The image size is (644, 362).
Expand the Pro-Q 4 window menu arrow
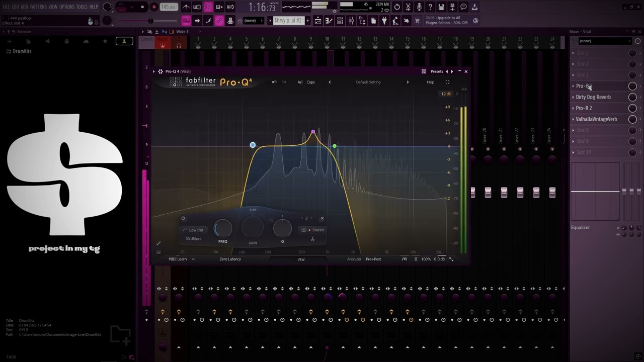[154, 71]
